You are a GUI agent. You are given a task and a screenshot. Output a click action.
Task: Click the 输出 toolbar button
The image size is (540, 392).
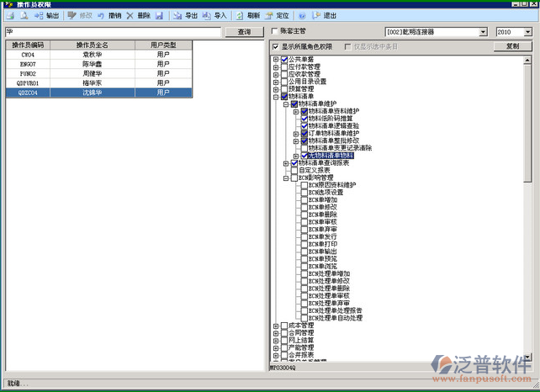click(x=47, y=16)
